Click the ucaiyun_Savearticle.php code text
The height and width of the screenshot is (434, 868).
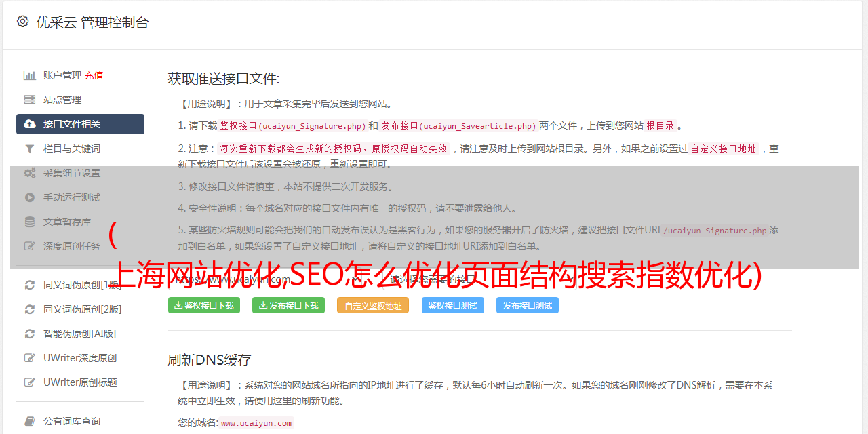(x=477, y=126)
